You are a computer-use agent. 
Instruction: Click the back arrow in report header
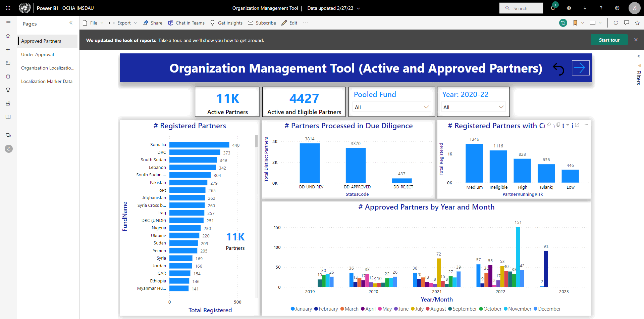559,69
